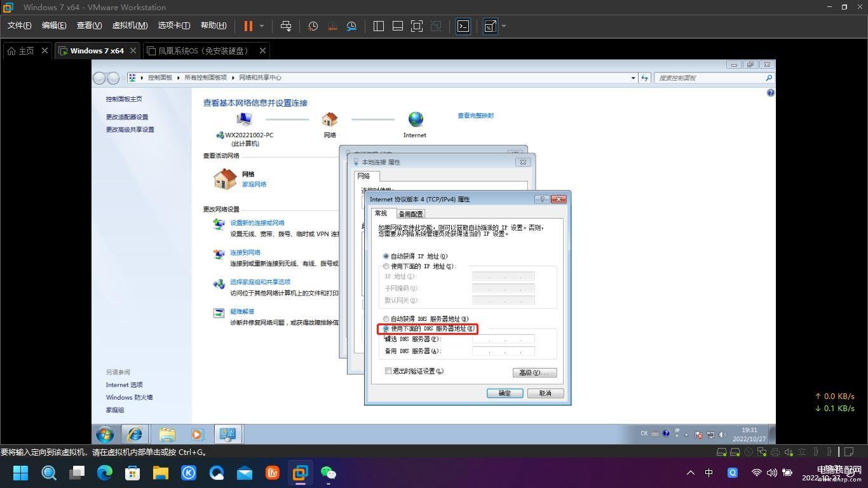Open 帮助(H) menu

point(214,25)
